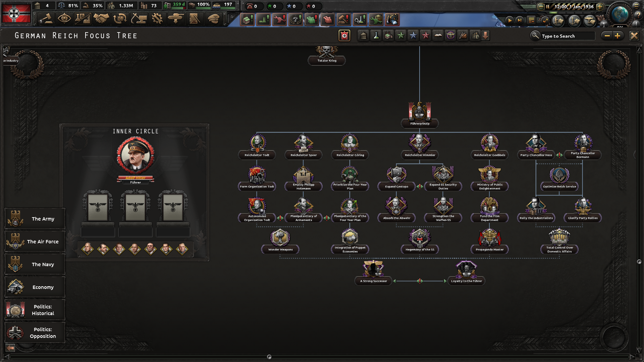The width and height of the screenshot is (644, 362).
Task: Click Adolf Hitler's portrait in Inner Circle
Action: tap(136, 156)
